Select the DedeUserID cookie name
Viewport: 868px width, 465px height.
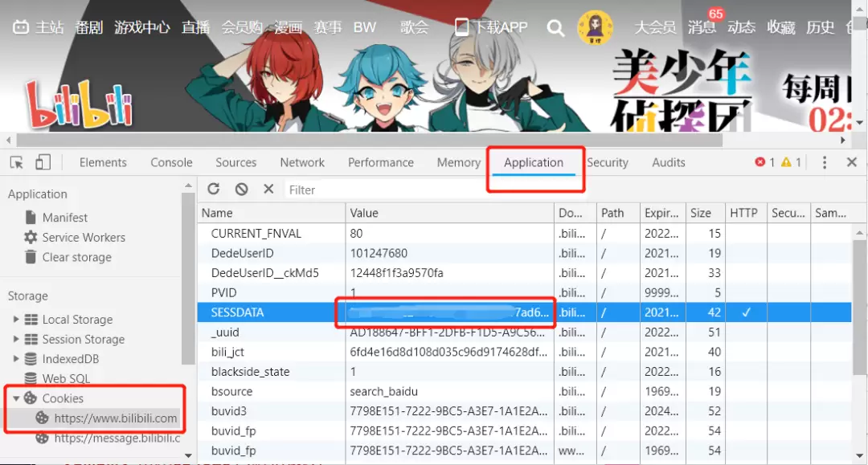[x=243, y=253]
